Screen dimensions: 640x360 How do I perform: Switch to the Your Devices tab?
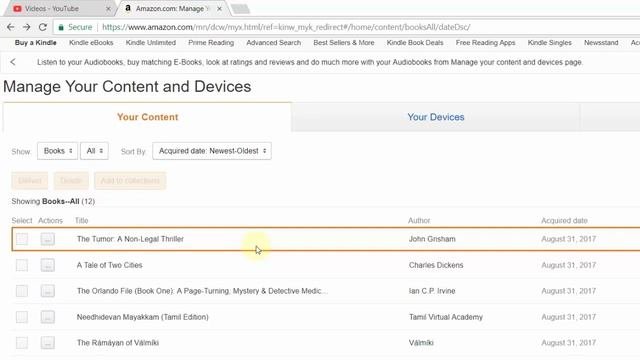click(x=436, y=117)
